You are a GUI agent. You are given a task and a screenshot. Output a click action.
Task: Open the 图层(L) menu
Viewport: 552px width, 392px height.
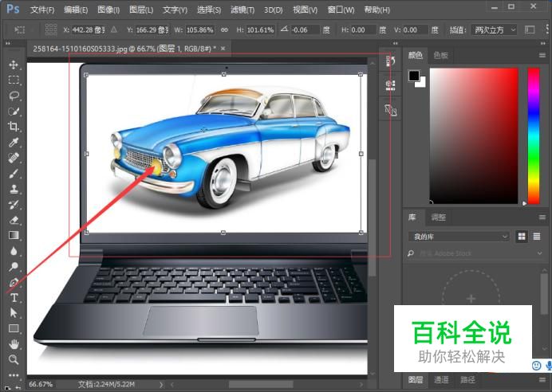pyautogui.click(x=141, y=10)
